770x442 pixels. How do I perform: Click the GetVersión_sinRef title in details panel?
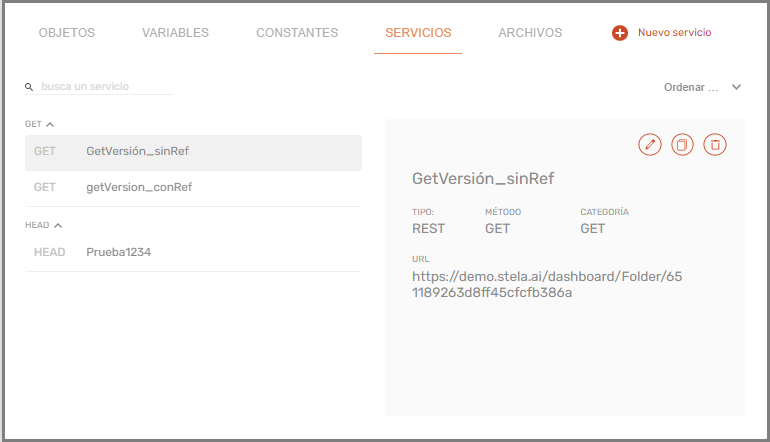[x=483, y=178]
